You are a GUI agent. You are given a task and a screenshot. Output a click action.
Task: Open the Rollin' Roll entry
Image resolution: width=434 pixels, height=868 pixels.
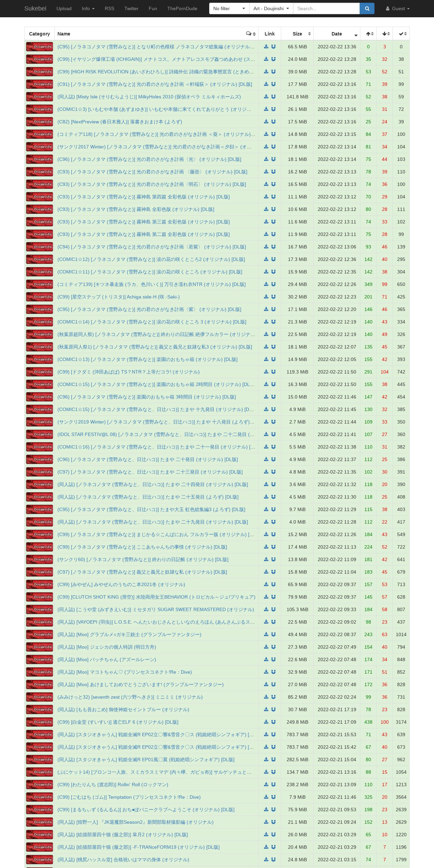coord(113,785)
